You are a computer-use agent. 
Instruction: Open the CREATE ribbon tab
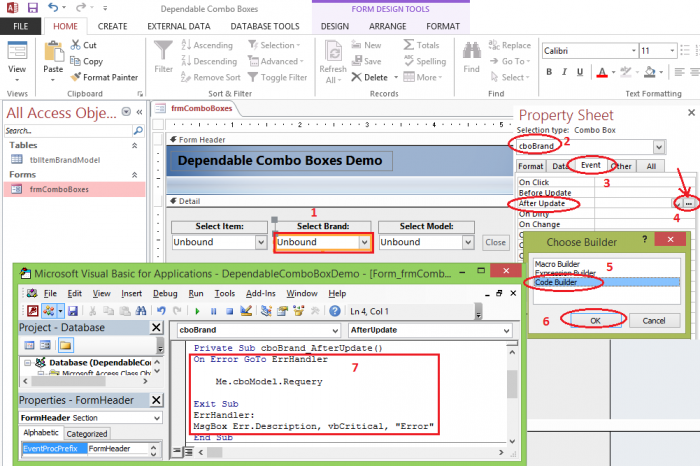coord(112,26)
